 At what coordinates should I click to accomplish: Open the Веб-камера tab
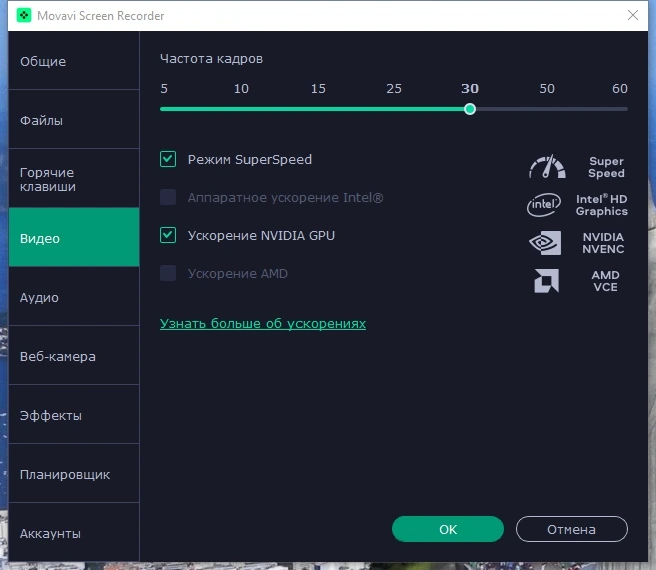74,356
